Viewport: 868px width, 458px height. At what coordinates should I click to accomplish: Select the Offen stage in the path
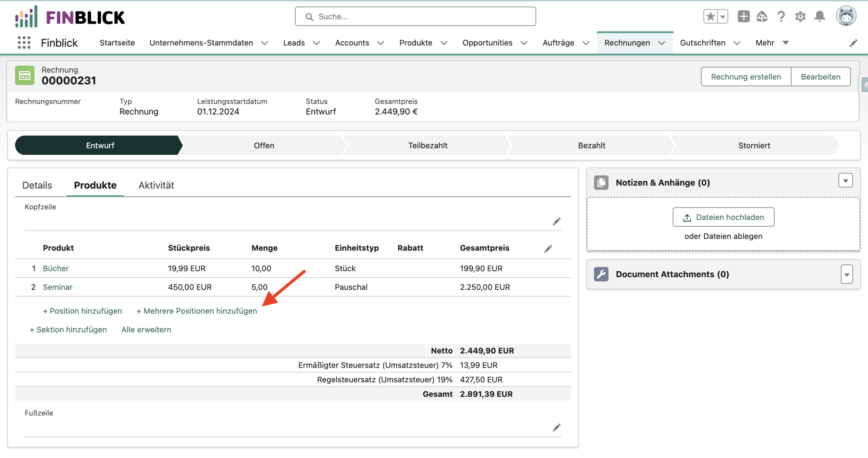[x=264, y=145]
